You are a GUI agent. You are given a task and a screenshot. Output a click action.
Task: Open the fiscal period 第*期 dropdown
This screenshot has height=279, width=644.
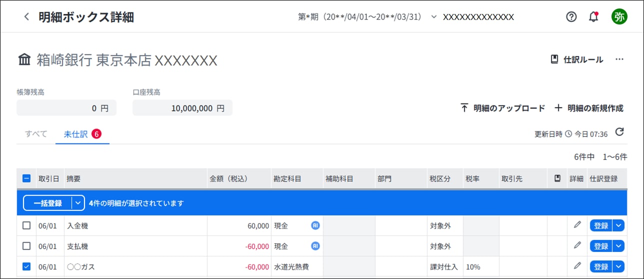367,17
